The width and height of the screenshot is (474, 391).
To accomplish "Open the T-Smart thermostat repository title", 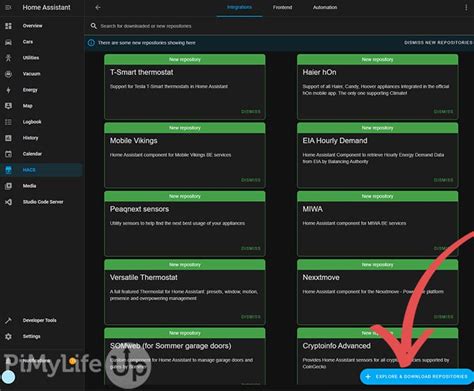I will point(142,72).
